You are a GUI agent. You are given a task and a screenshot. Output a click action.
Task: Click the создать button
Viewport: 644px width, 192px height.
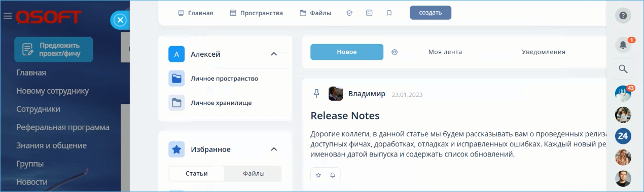pos(431,13)
